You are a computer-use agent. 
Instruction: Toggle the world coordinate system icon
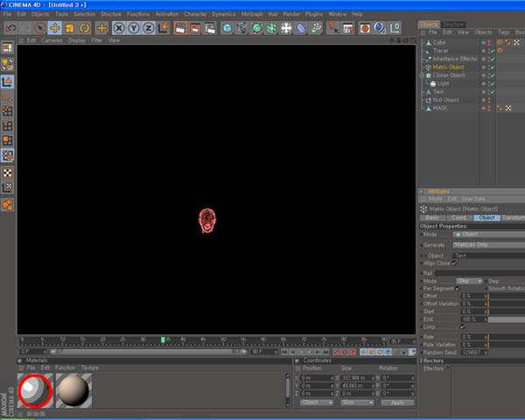click(164, 28)
